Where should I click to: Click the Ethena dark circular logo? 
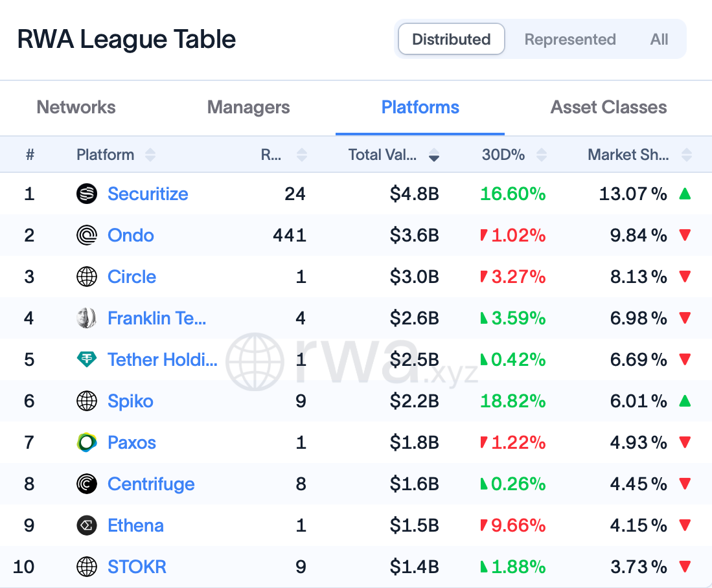(86, 525)
